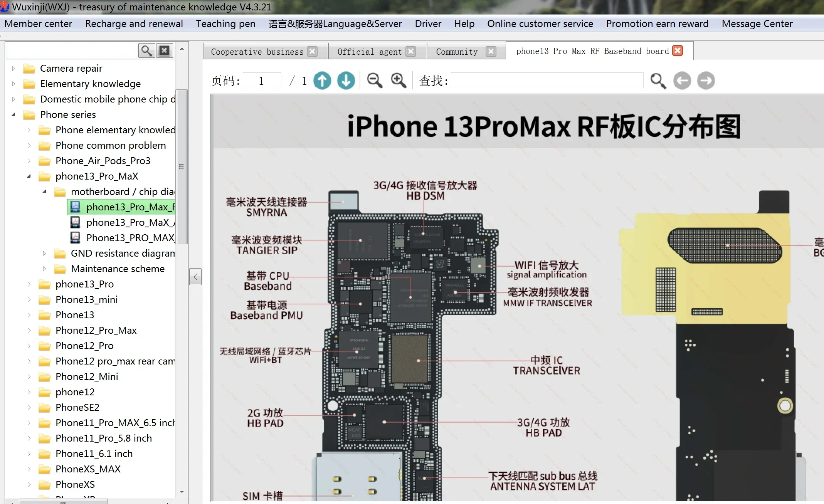Screen dimensions: 824x504
Task: Go to next page with down arrow
Action: pyautogui.click(x=346, y=81)
